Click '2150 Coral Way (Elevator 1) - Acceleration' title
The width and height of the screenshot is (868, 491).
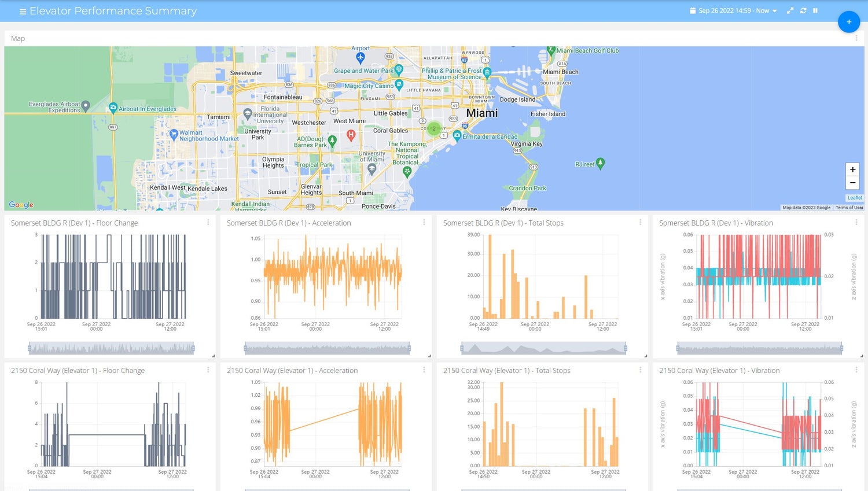pyautogui.click(x=292, y=370)
